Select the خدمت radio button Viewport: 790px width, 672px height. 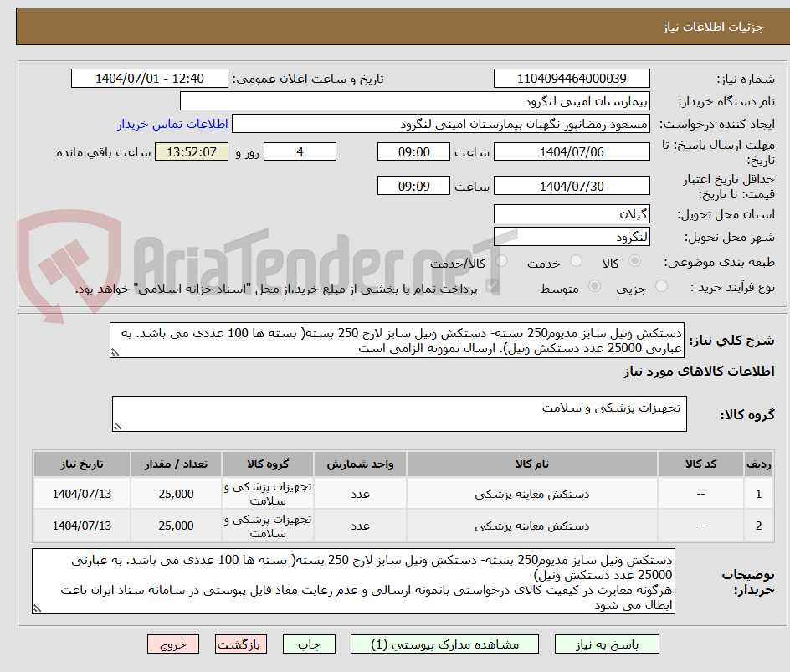575,261
